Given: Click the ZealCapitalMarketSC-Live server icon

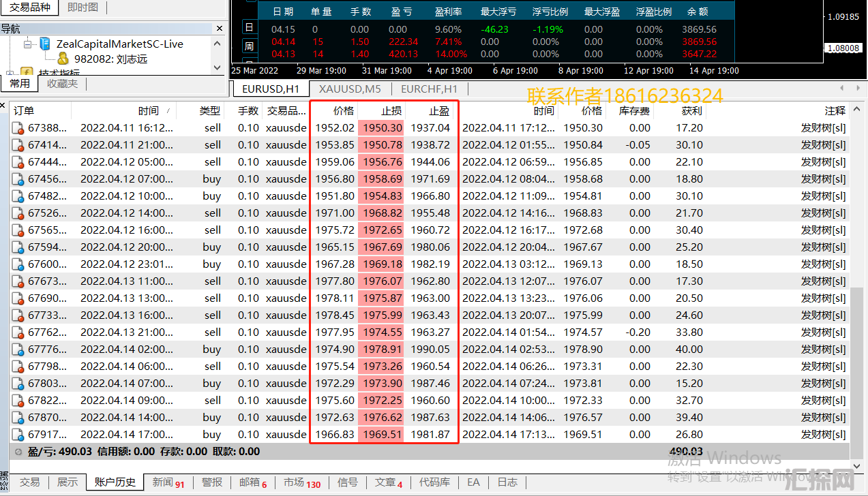Looking at the screenshot, I should click(x=45, y=44).
